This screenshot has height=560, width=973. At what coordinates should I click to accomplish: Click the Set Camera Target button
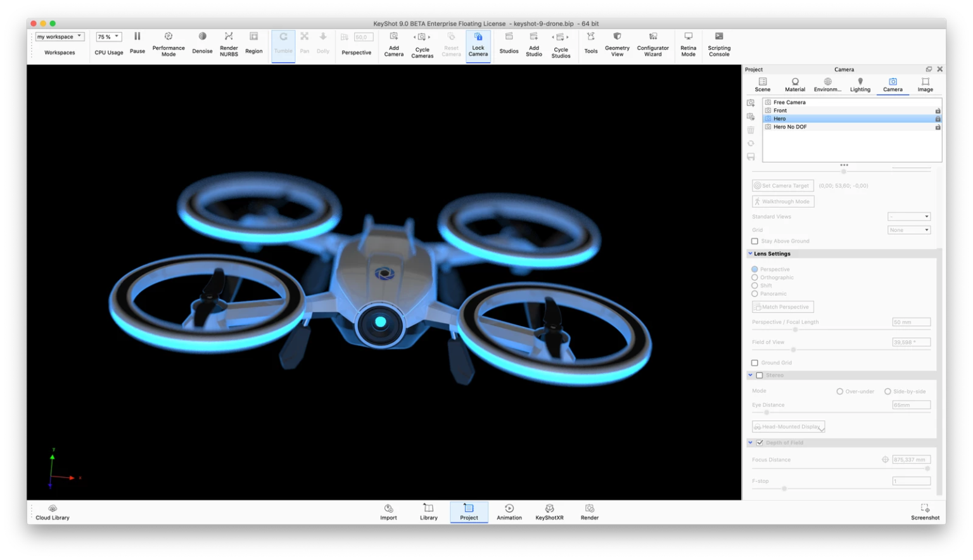[x=782, y=185]
